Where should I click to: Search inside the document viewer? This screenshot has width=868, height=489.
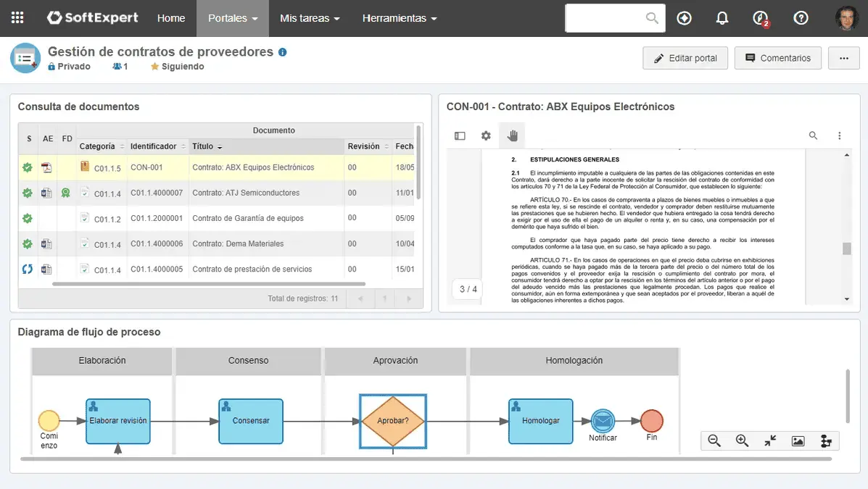[813, 135]
